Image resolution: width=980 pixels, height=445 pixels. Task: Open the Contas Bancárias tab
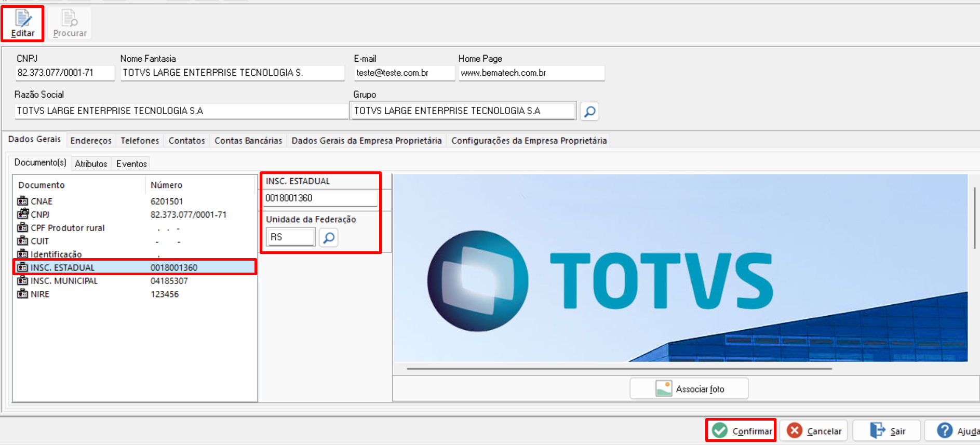tap(248, 141)
